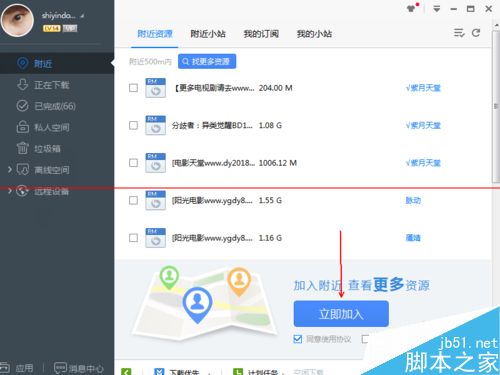This screenshot has height=375, width=500.
Task: Open sharer 紫月天堂 link on 204.00 M row
Action: click(x=423, y=88)
